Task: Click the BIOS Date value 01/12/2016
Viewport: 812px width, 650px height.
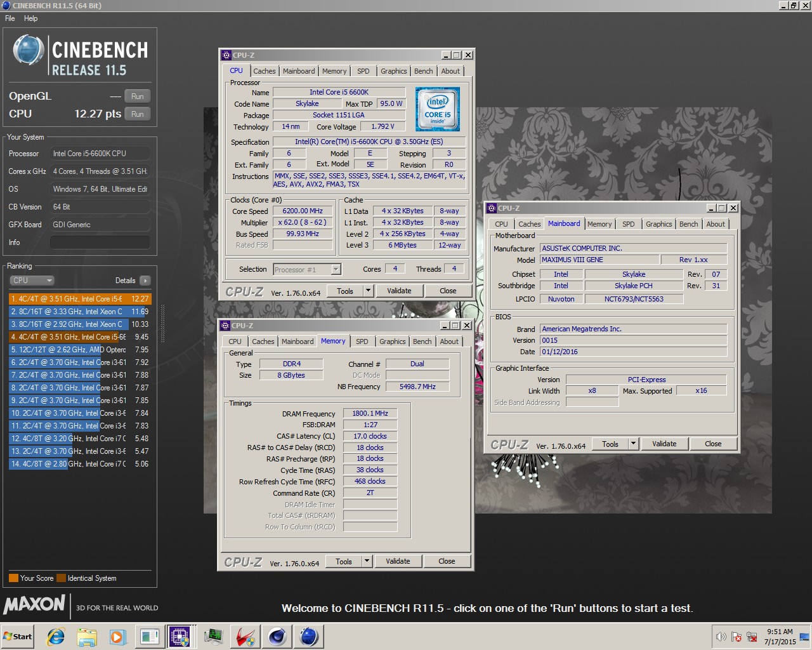Action: [633, 352]
